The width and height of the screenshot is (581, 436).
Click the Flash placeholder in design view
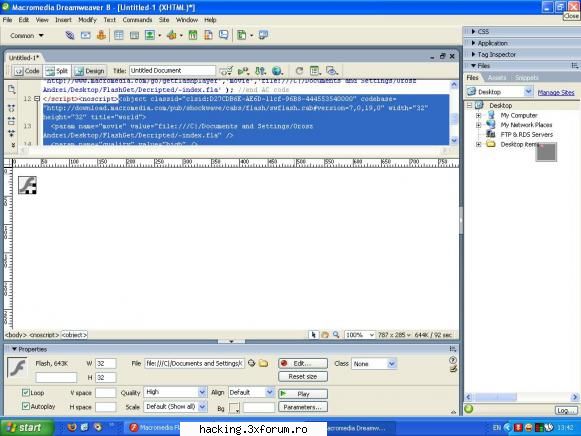point(27,185)
